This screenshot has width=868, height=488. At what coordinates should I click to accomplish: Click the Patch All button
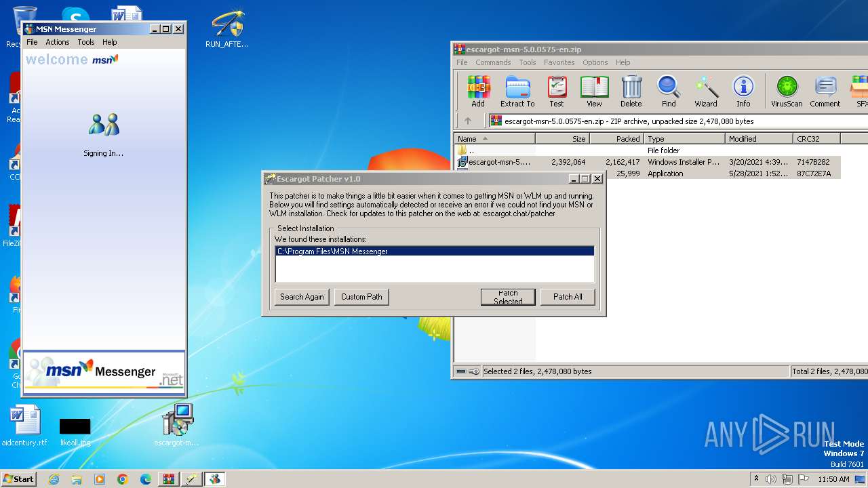tap(568, 297)
